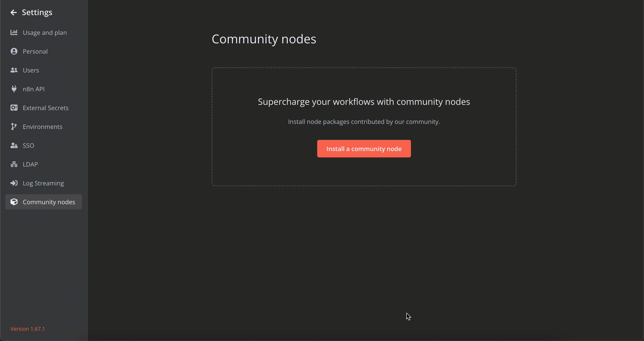Click the network icon beside LDAP
The height and width of the screenshot is (341, 644).
14,164
